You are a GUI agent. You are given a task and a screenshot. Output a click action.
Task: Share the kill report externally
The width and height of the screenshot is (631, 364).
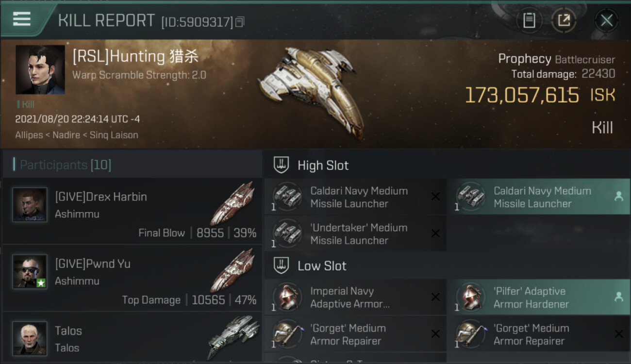[x=564, y=20]
